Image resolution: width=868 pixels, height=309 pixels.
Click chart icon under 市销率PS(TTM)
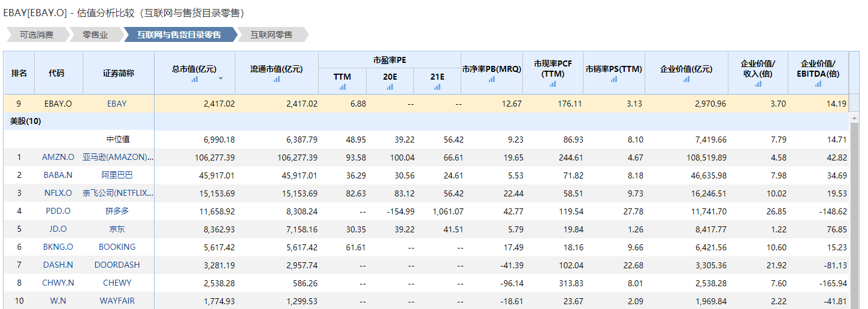[614, 79]
